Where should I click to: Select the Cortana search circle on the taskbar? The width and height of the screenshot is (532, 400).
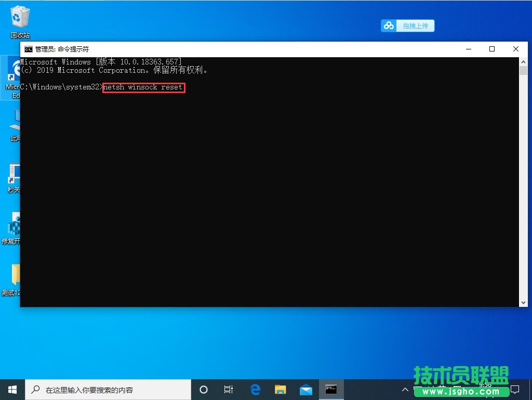coord(203,389)
